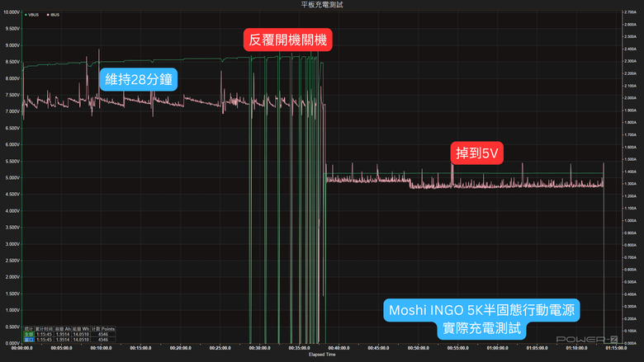Viewport: 644px width, 362px height.
Task: Click the 0.000V label on voltage axis
Action: click(12, 344)
